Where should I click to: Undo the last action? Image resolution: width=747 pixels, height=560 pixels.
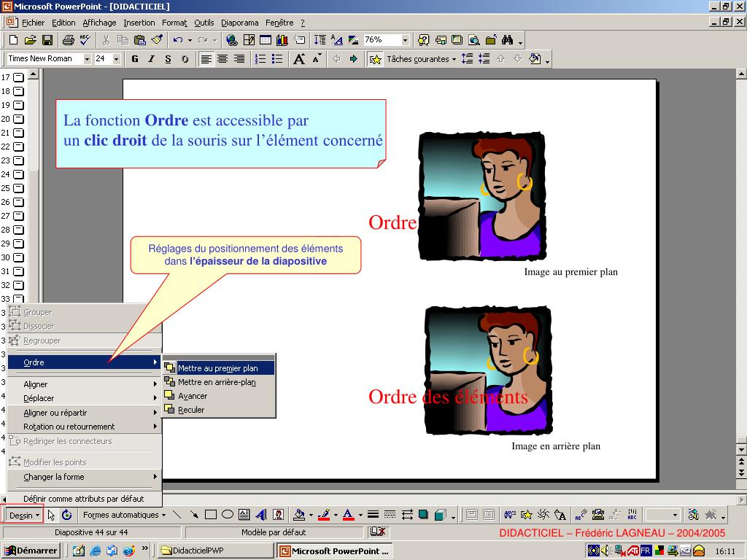point(178,40)
